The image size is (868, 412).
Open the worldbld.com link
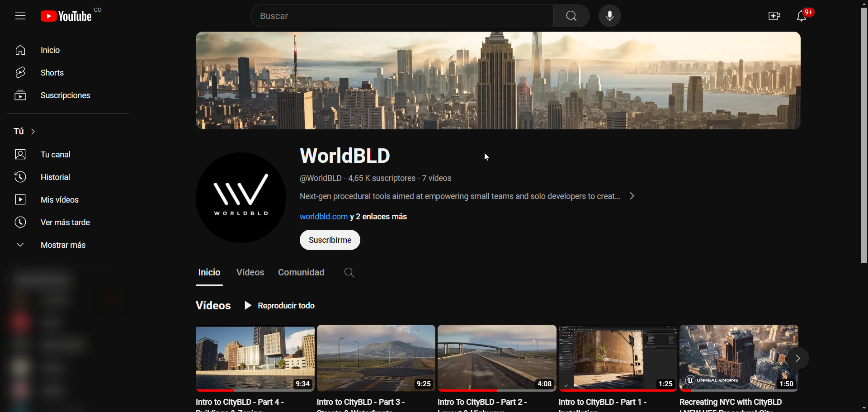[324, 217]
